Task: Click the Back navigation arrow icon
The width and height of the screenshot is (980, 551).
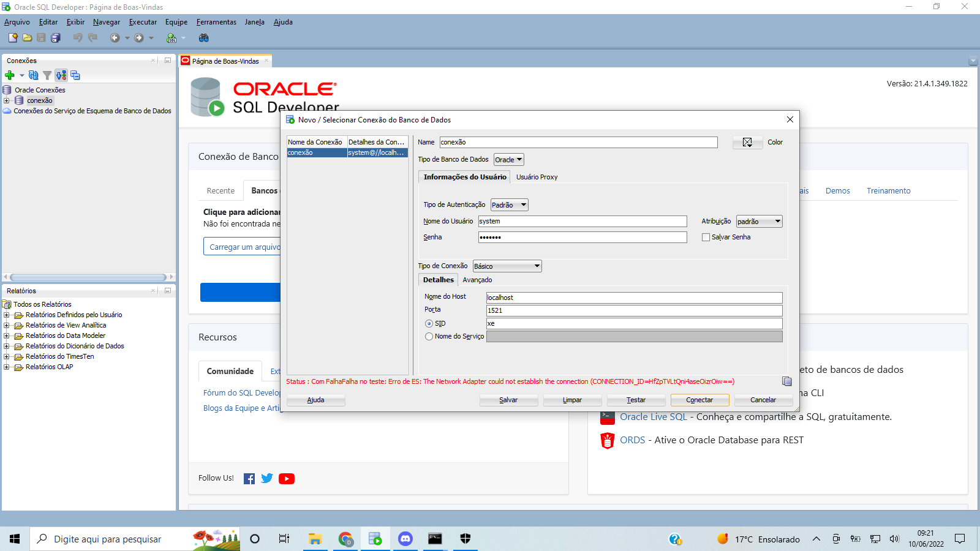Action: 115,38
